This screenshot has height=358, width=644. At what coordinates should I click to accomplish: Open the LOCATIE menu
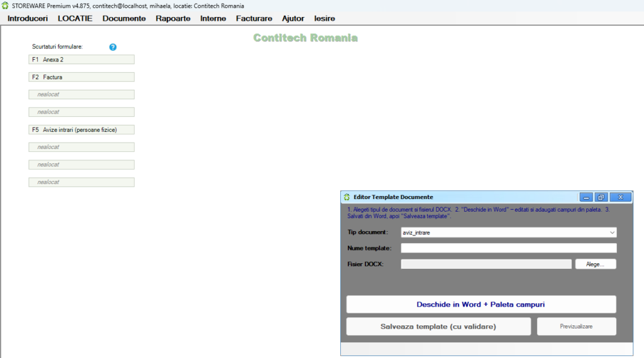[x=75, y=18]
